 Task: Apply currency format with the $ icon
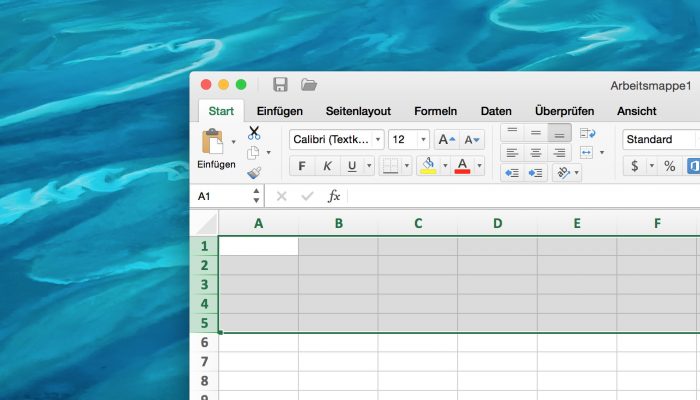click(x=634, y=167)
